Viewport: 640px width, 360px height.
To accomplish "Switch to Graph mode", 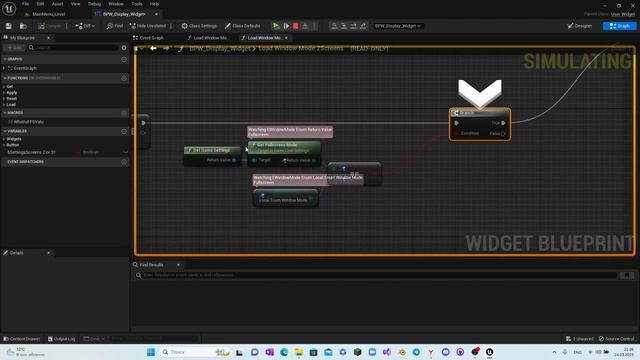I will 619,26.
